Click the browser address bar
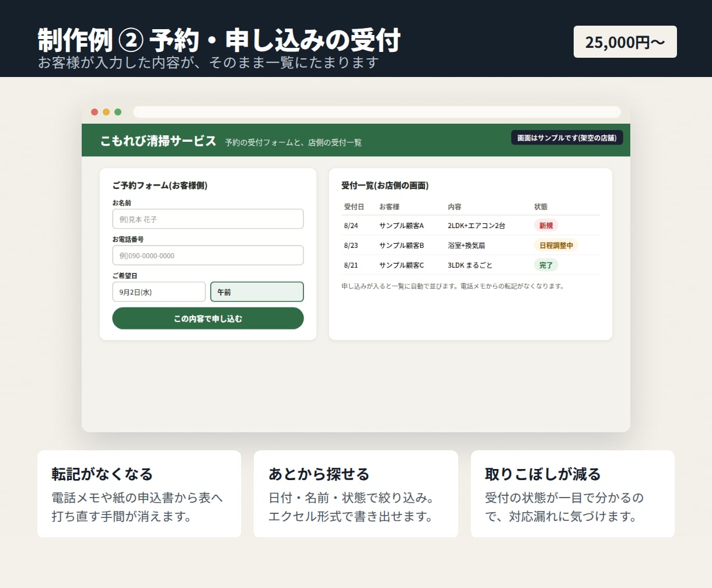712x588 pixels. [376, 112]
